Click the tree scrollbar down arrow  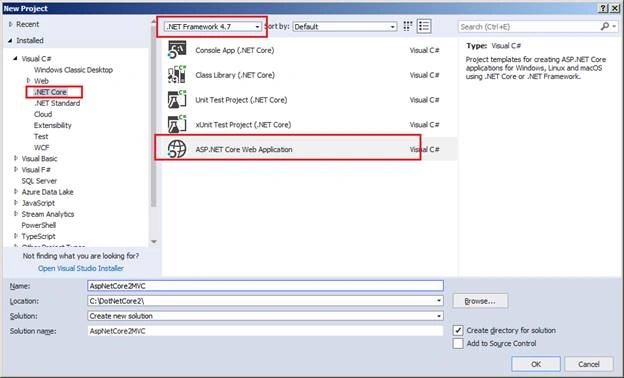pyautogui.click(x=154, y=242)
